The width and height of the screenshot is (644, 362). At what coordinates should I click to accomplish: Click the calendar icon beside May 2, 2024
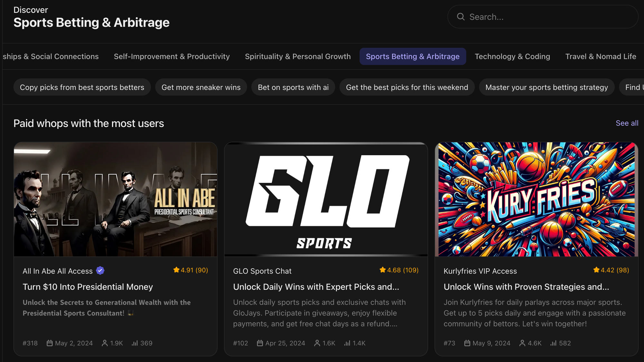click(x=50, y=343)
